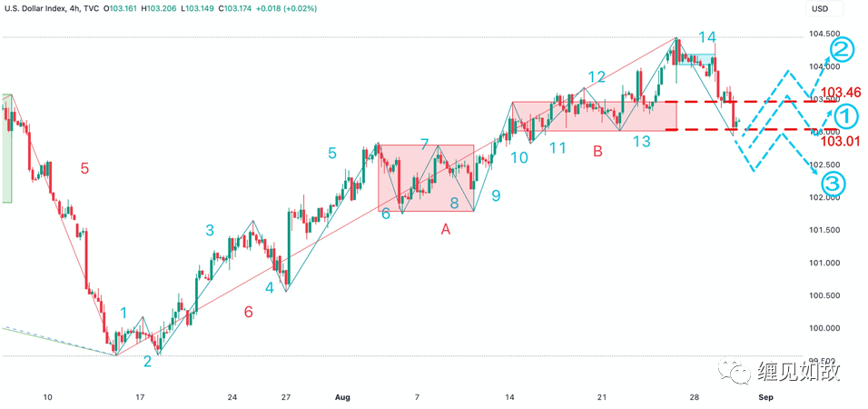Select the wave label 14 at the peak

pyautogui.click(x=707, y=37)
